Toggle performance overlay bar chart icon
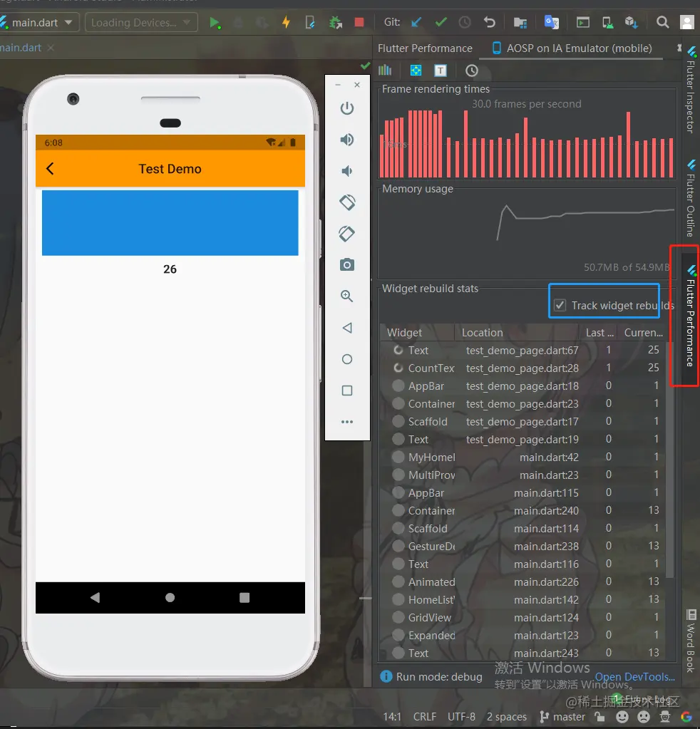Screen dimensions: 700x729 (385, 71)
